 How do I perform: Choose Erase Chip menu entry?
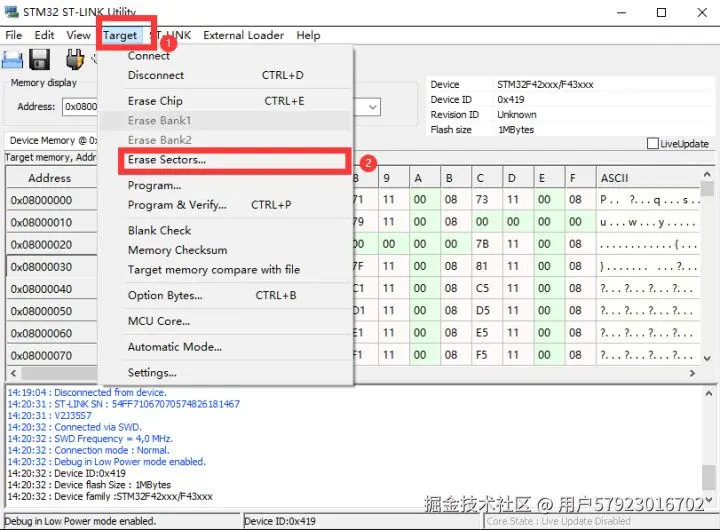225,101
